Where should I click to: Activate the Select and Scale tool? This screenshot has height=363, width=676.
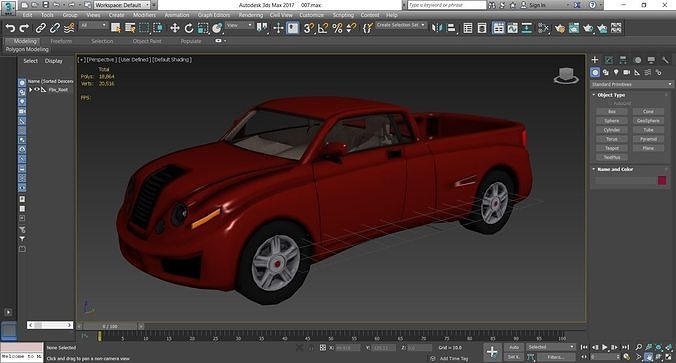(x=203, y=28)
